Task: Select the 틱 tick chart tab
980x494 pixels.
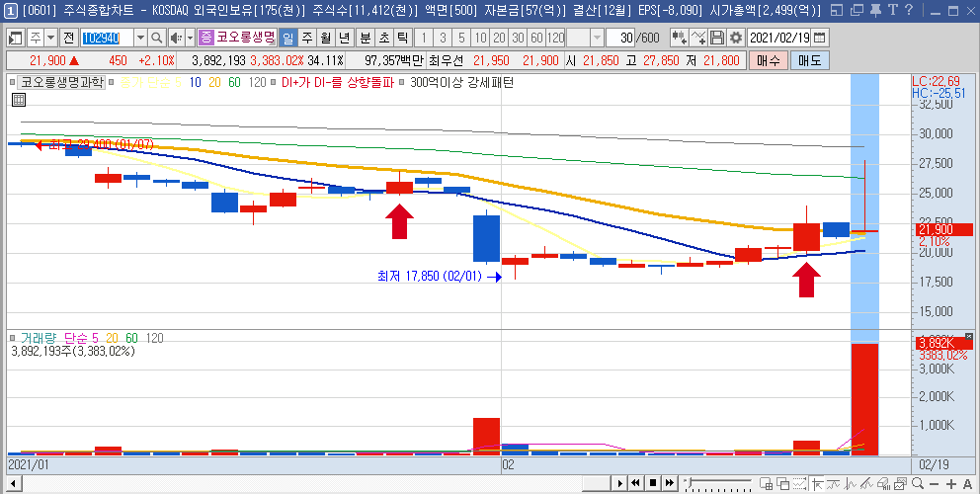Action: (403, 39)
